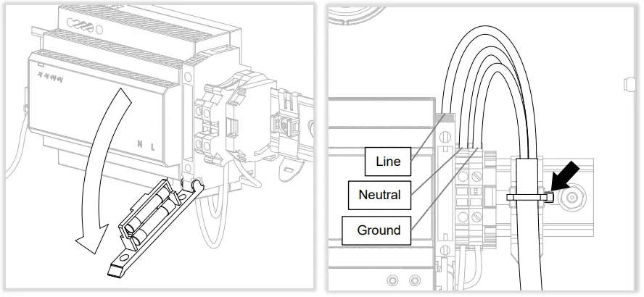
Task: Click the "N" marking on power supply
Action: (140, 144)
